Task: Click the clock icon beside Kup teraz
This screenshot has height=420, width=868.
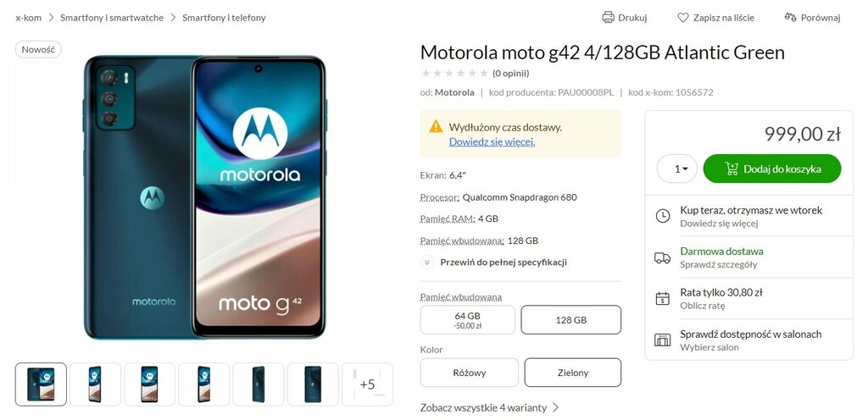Action: (663, 216)
